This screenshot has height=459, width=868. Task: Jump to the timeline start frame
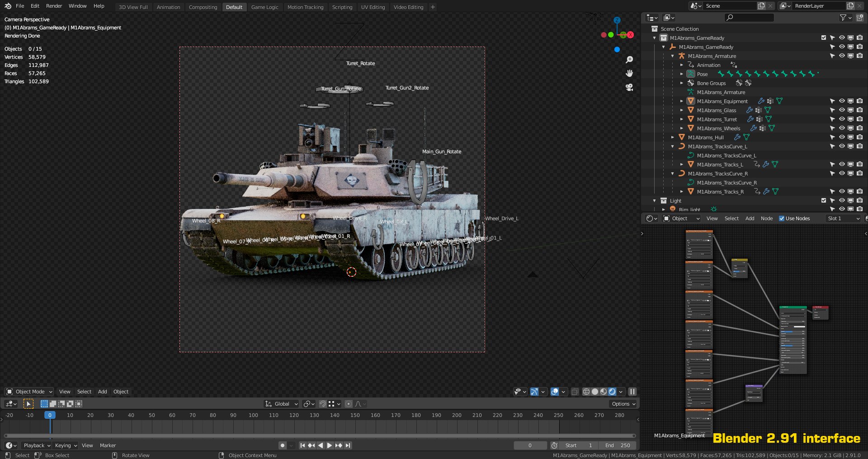coord(302,445)
